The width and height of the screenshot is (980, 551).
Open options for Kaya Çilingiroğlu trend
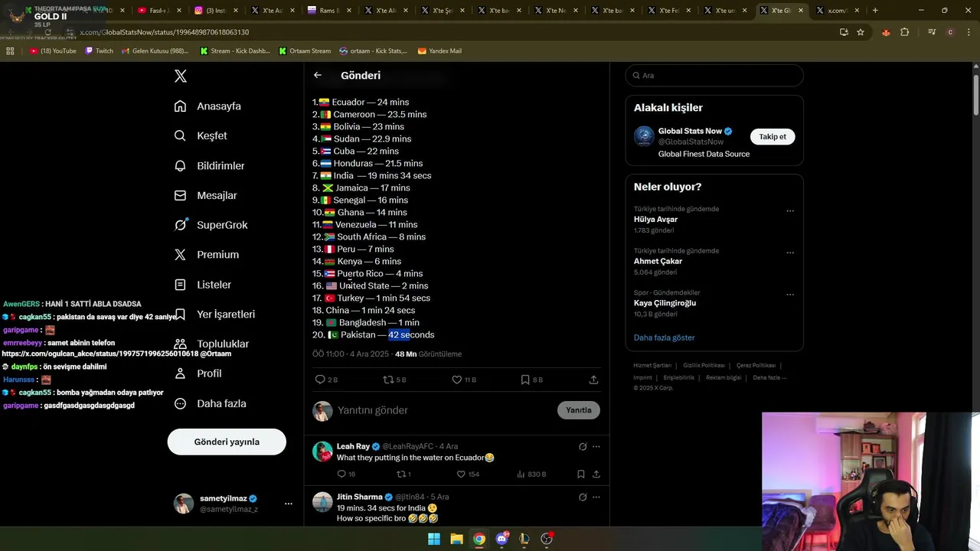click(x=790, y=295)
